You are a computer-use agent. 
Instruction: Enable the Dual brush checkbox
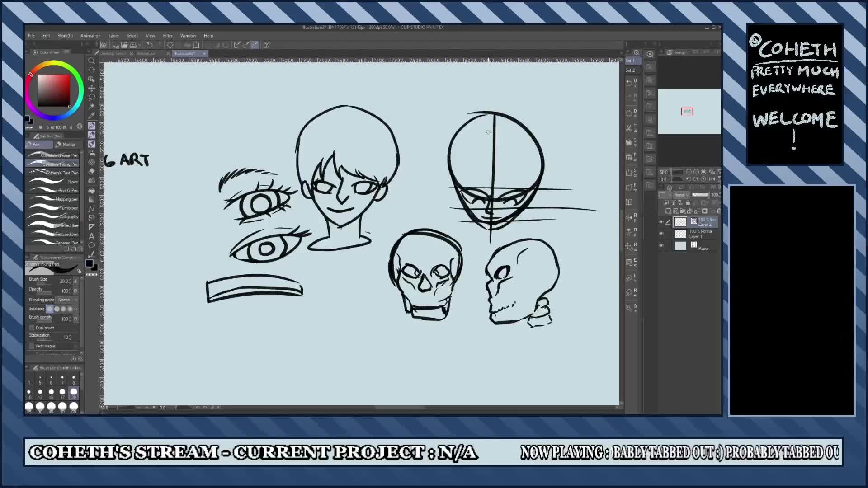click(32, 328)
